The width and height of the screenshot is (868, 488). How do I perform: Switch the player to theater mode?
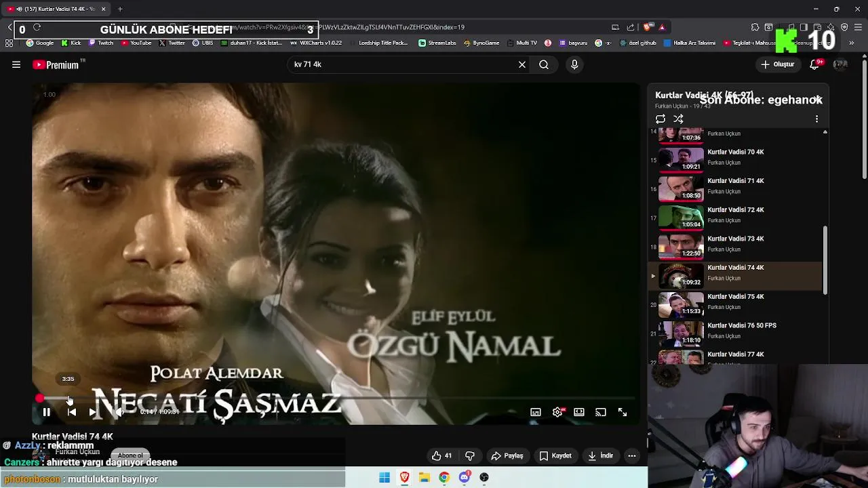coord(579,412)
